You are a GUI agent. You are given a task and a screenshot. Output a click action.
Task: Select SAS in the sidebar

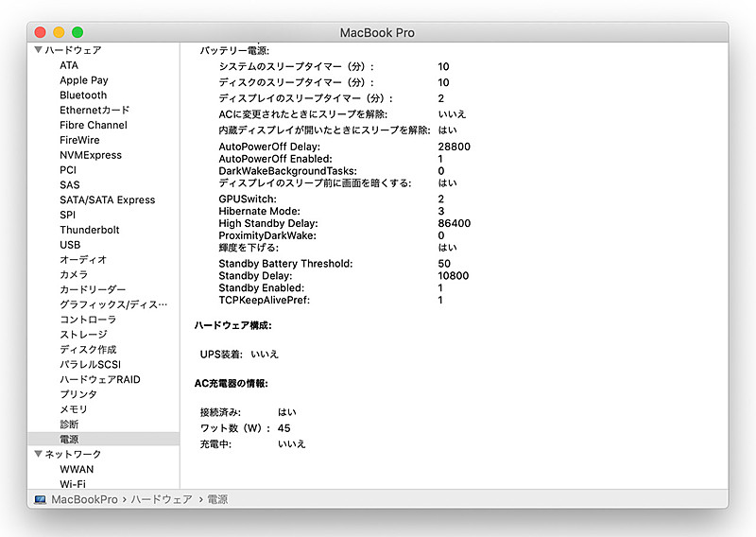(70, 184)
